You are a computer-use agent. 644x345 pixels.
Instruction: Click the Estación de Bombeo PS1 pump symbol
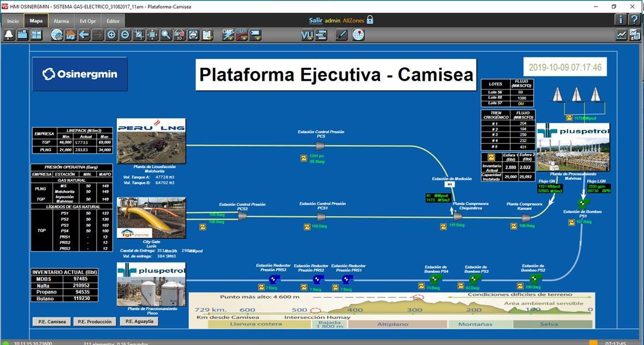[583, 203]
